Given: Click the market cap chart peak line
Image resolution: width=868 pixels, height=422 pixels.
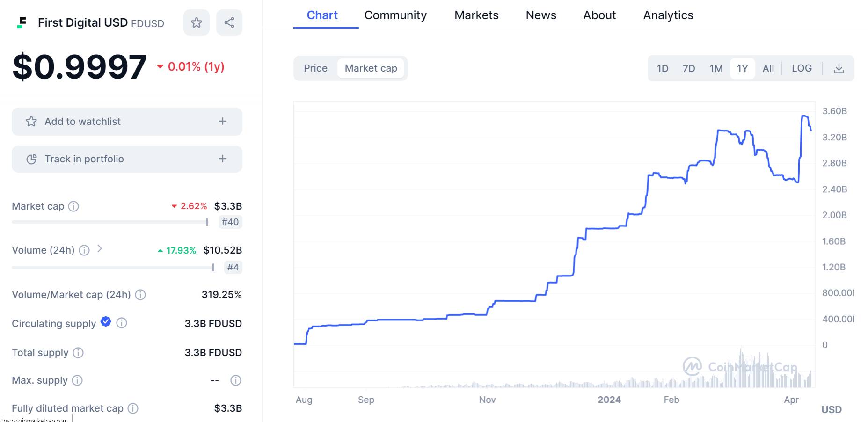Looking at the screenshot, I should pyautogui.click(x=805, y=116).
